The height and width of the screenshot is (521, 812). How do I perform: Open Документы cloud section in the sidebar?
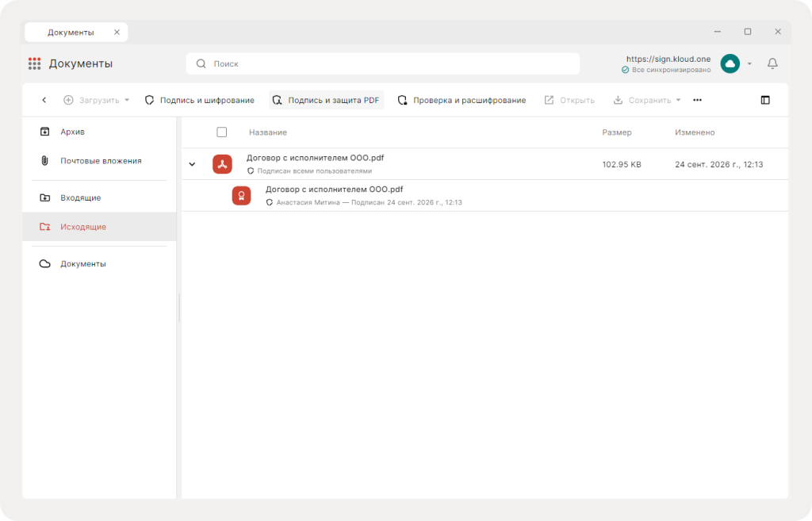pos(99,263)
